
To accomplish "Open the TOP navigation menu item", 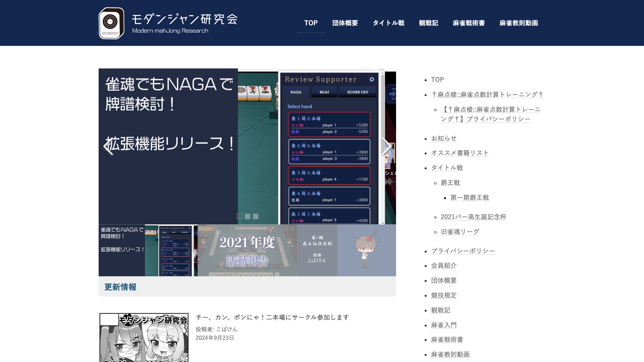I will click(x=311, y=23).
